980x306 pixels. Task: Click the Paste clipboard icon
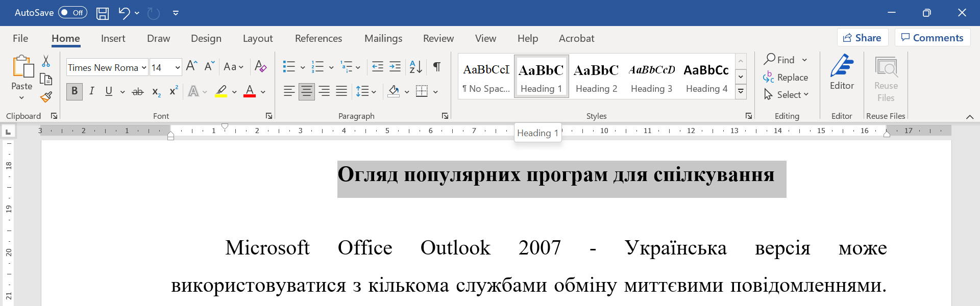coord(22,67)
